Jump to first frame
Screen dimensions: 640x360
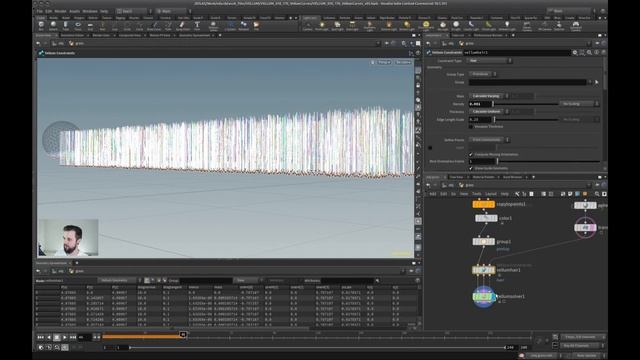point(40,337)
